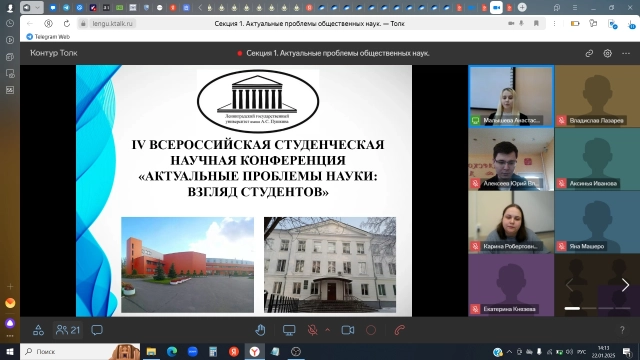
Task: Select Яна Машеро participant tile
Action: pos(597,222)
